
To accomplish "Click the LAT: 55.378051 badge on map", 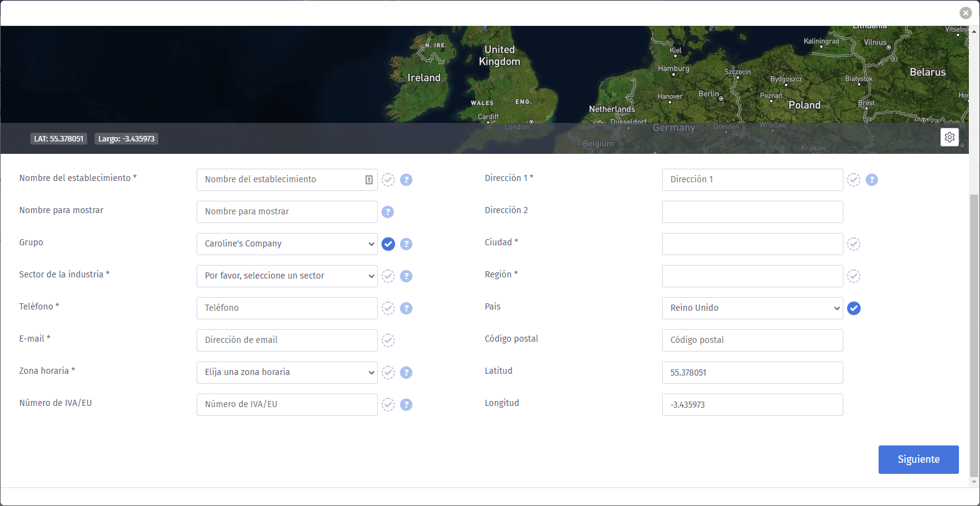I will pos(59,139).
